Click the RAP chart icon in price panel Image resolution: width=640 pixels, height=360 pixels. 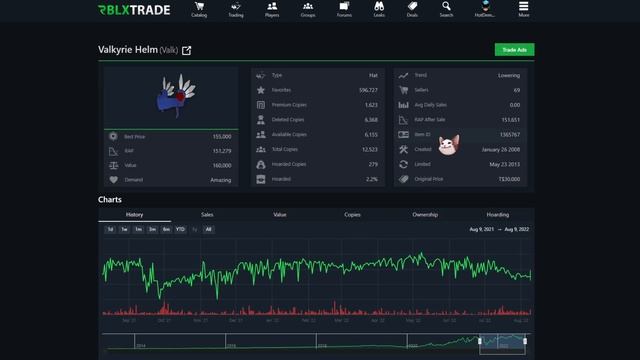tap(113, 151)
